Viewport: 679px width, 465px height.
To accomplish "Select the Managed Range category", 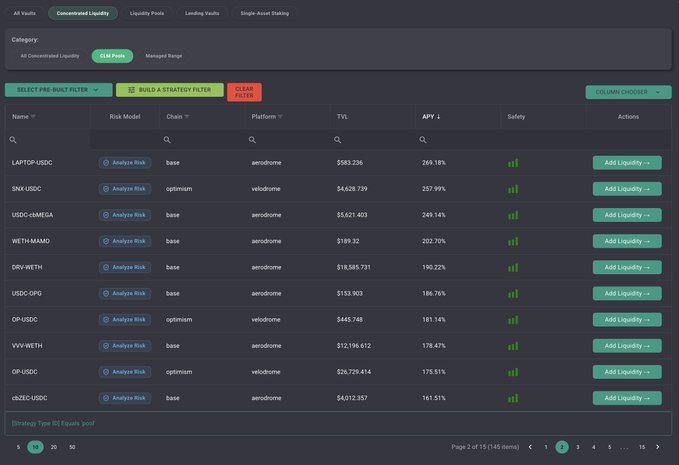I will tap(164, 56).
